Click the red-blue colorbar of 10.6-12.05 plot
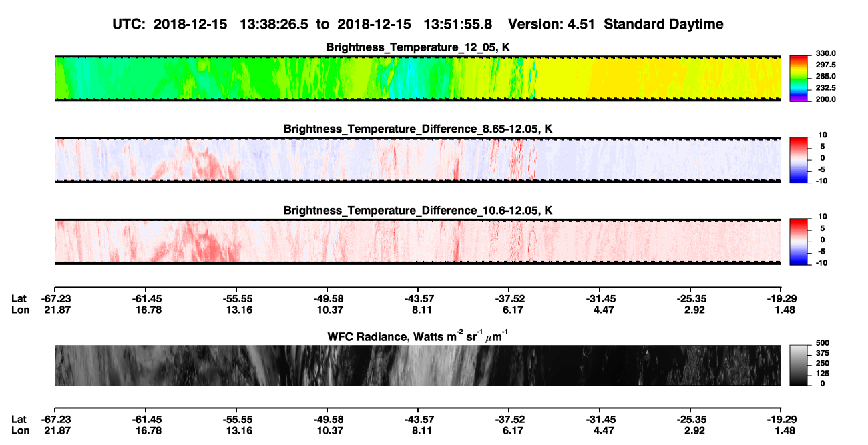The height and width of the screenshot is (445, 868). tap(799, 242)
